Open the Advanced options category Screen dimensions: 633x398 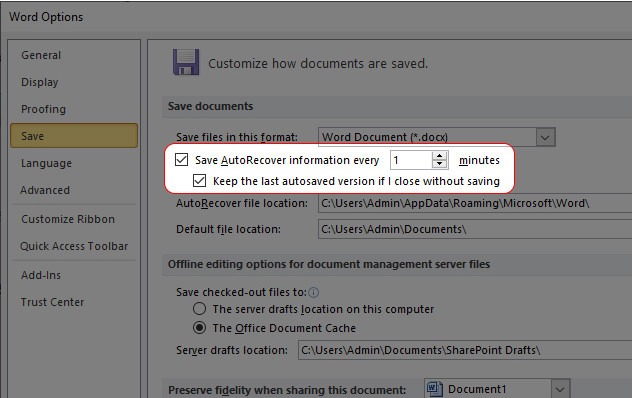(x=45, y=190)
